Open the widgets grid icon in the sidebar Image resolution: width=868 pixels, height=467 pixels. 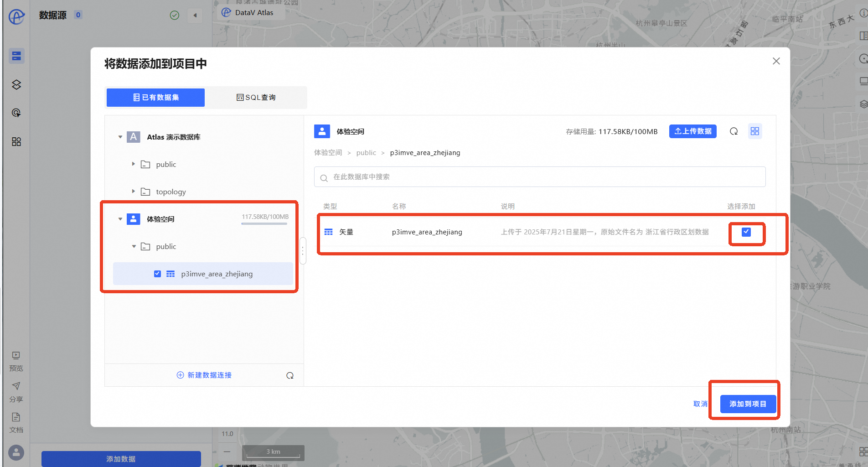click(x=16, y=142)
